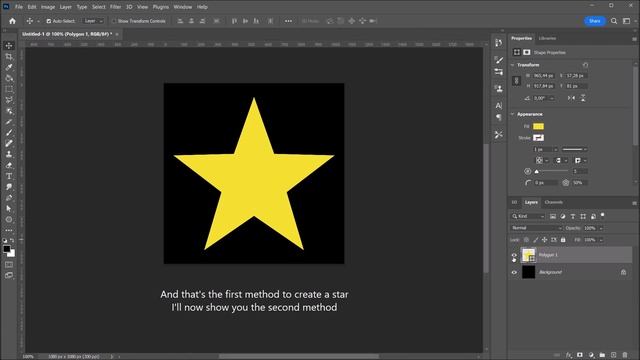Viewport: 640px width, 360px height.
Task: Collapse the Transform section
Action: pyautogui.click(x=513, y=65)
